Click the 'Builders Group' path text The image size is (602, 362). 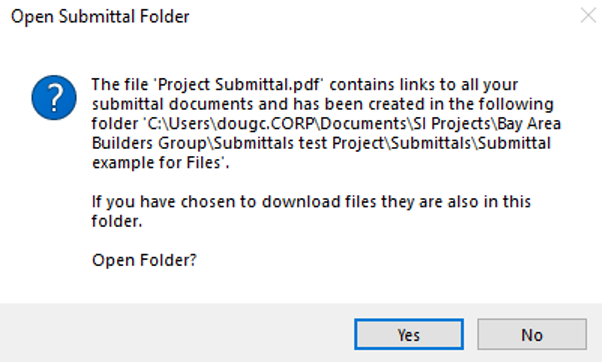[149, 143]
